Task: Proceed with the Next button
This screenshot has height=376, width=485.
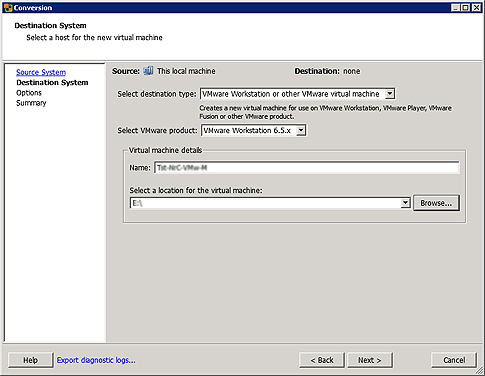Action: (370, 360)
